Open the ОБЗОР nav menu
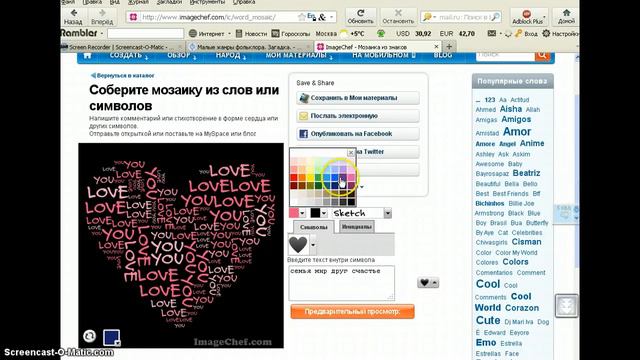The width and height of the screenshot is (640, 360). coord(182,56)
